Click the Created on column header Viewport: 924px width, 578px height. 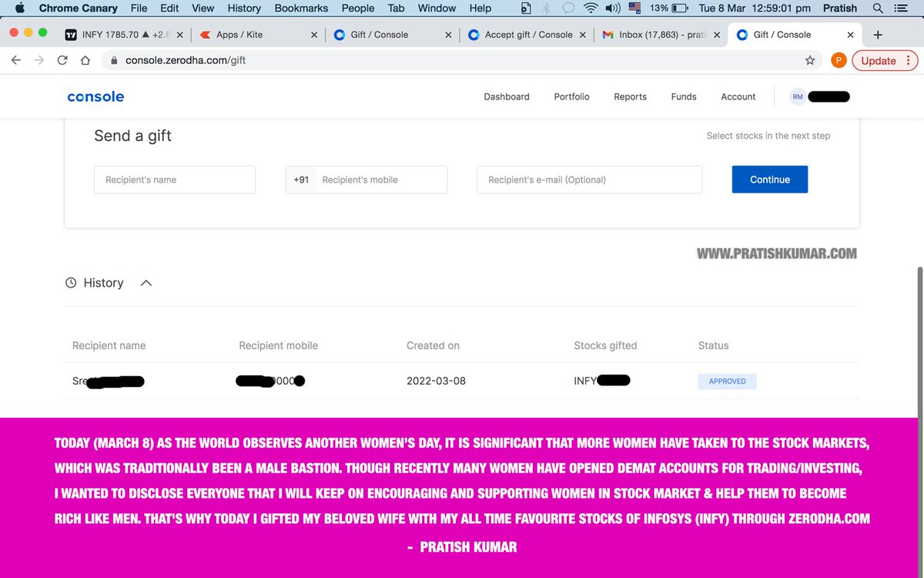coord(433,345)
